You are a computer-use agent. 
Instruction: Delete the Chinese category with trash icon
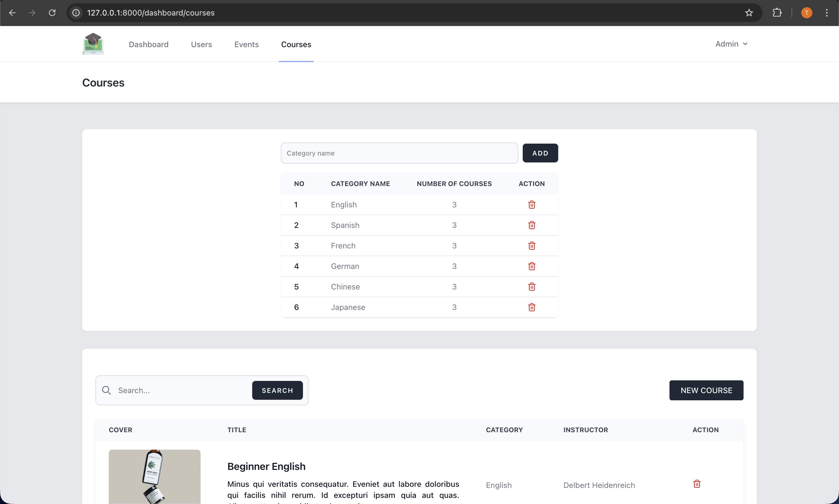(x=532, y=287)
